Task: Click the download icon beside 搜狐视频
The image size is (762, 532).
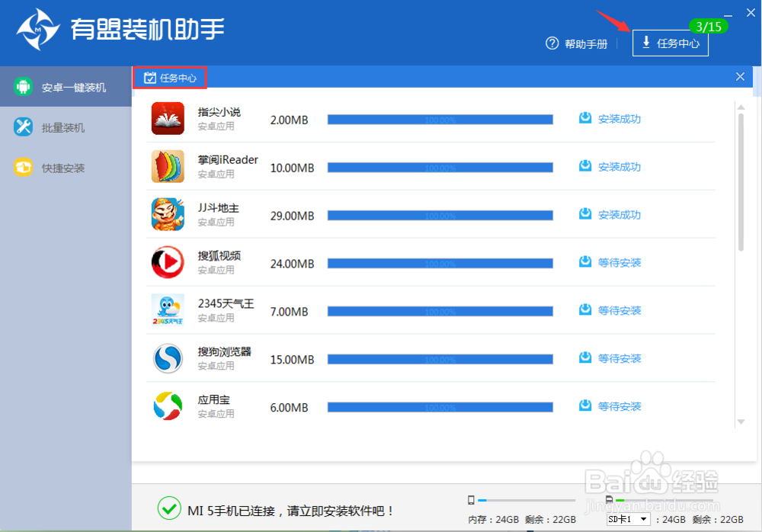Action: (x=585, y=262)
